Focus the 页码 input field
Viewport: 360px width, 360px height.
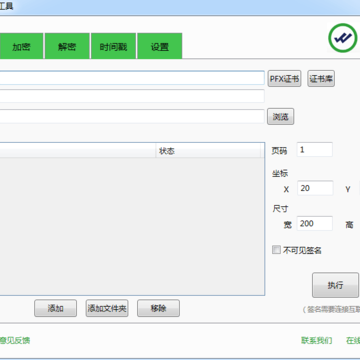pyautogui.click(x=315, y=150)
